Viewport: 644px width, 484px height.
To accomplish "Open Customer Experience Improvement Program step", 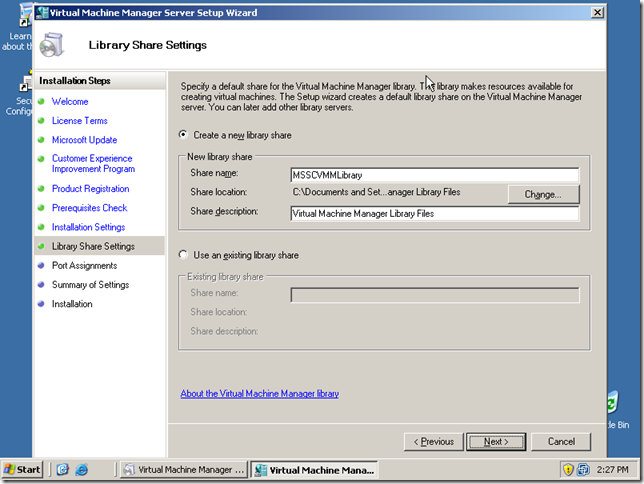I will pyautogui.click(x=93, y=164).
